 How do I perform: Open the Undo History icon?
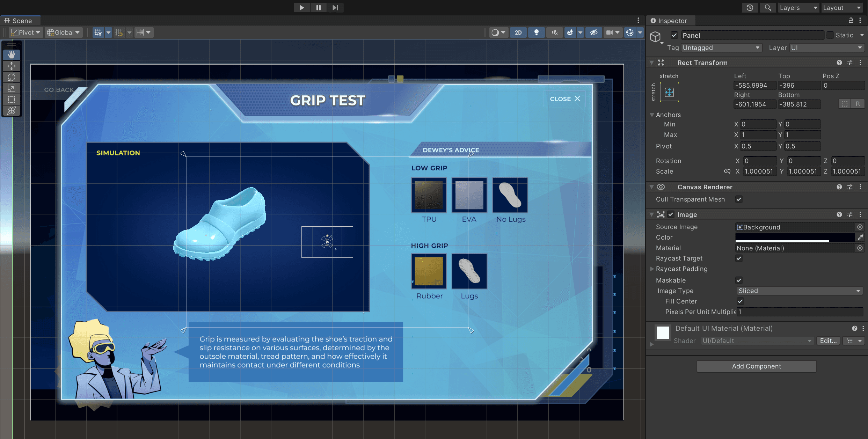click(750, 8)
